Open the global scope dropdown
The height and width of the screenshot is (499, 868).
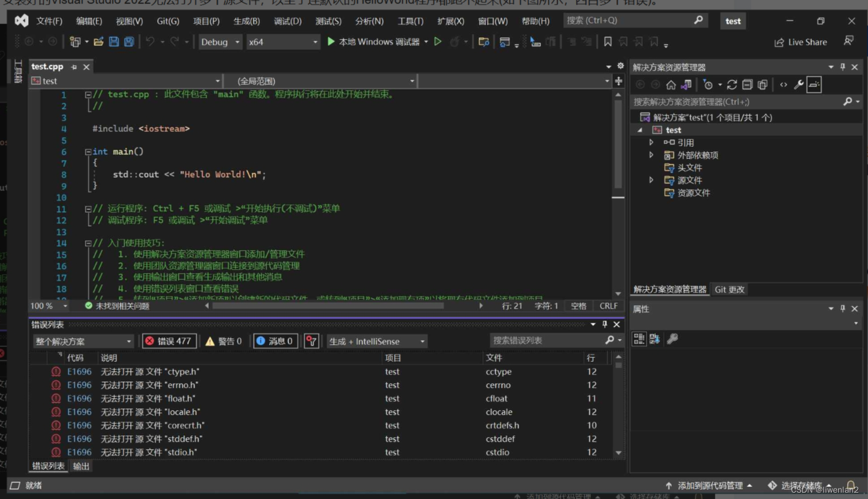[320, 81]
